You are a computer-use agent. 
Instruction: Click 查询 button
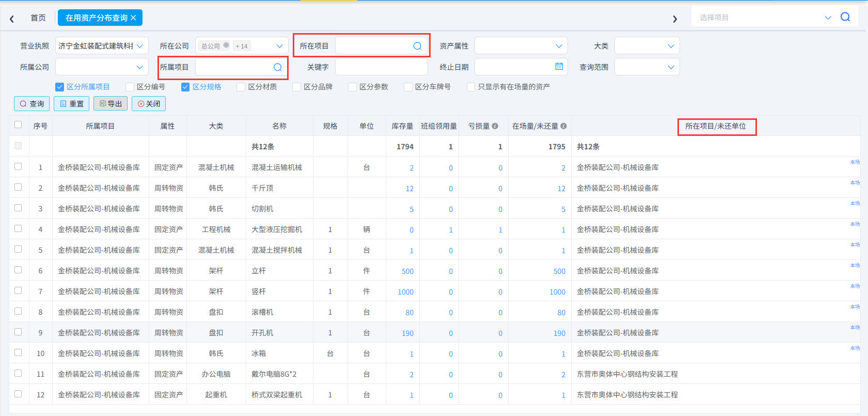coord(32,104)
